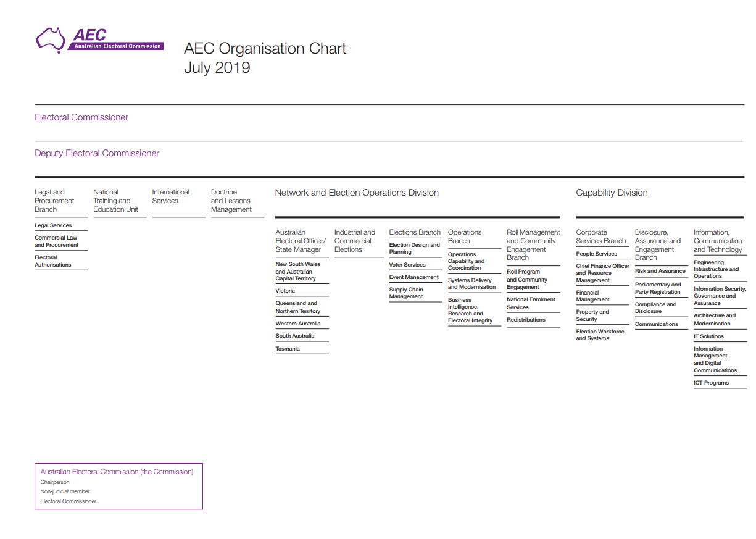This screenshot has width=756, height=539.
Task: Select ICT Programs entry
Action: [711, 383]
